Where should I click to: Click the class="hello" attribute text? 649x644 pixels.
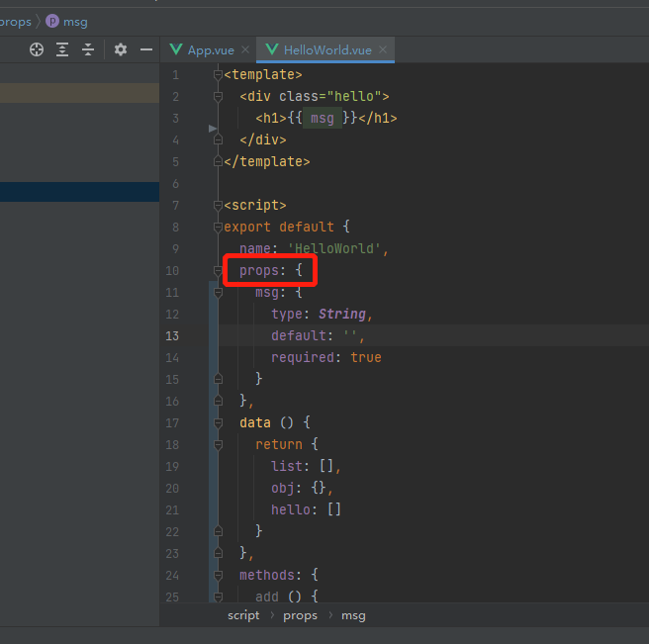point(329,96)
